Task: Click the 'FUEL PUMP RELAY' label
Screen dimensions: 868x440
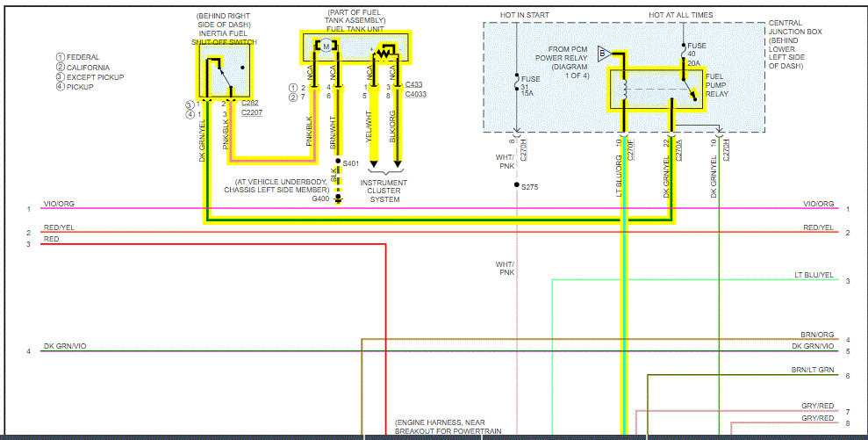Action: point(717,85)
